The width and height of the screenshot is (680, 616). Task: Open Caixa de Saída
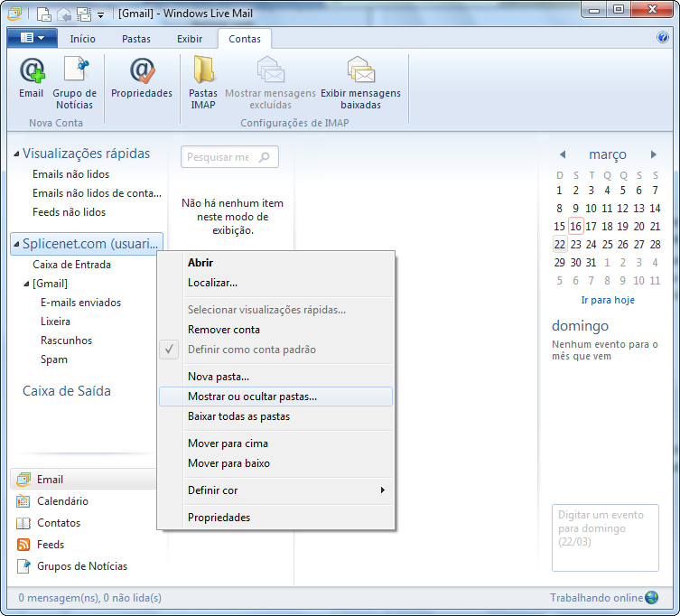66,391
